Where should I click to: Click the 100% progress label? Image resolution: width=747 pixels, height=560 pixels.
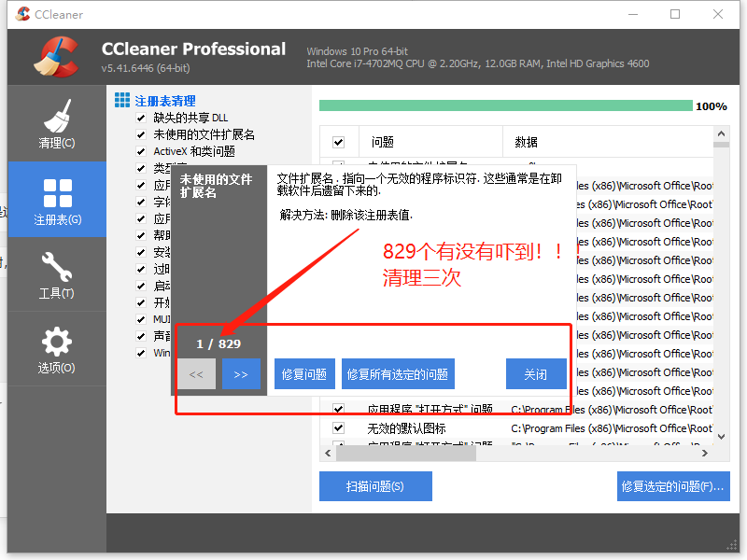[712, 106]
